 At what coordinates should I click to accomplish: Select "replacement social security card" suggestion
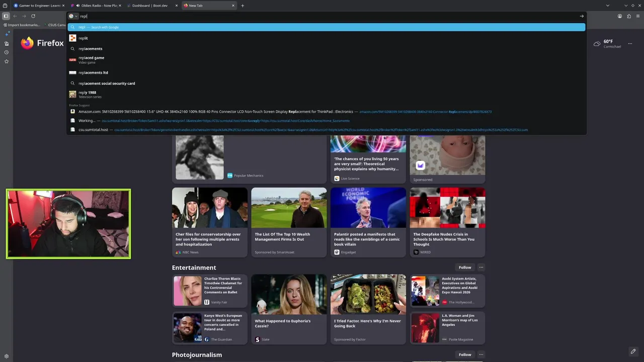point(327,83)
